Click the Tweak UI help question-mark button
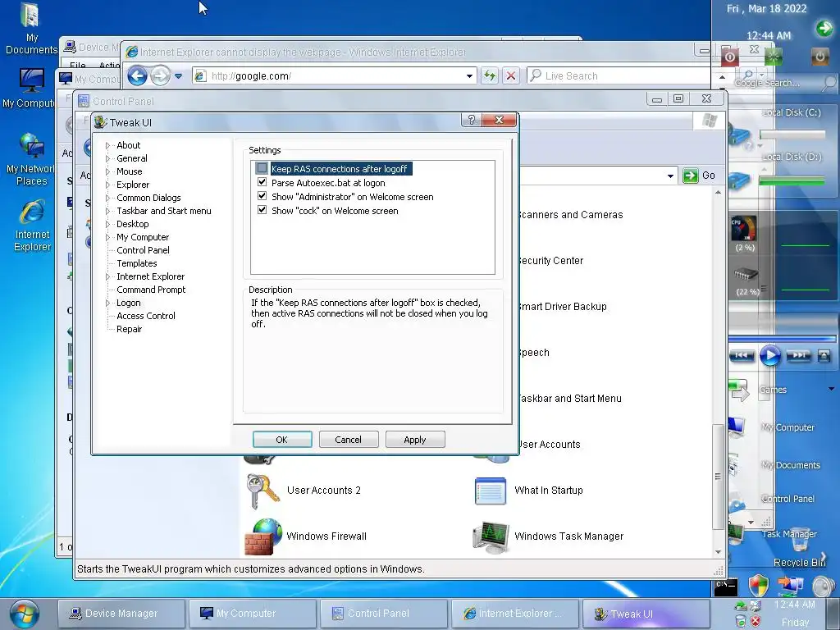The height and width of the screenshot is (630, 840). point(472,120)
